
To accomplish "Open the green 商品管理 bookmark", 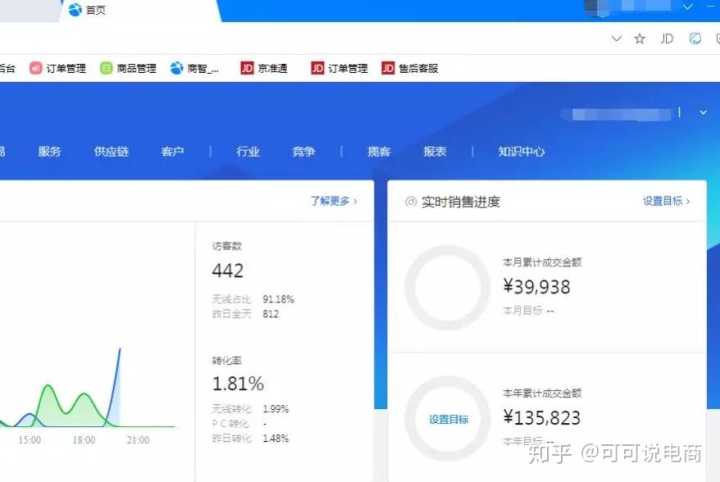I will (128, 69).
